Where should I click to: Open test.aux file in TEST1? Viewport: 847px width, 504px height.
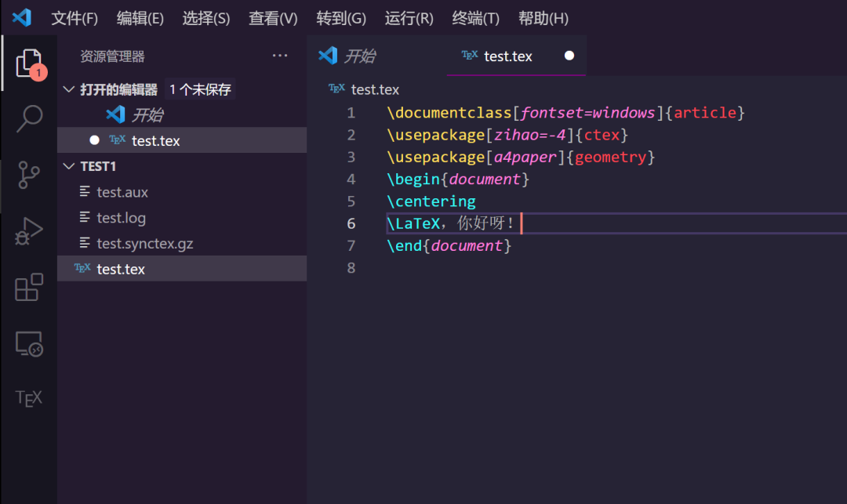pyautogui.click(x=182, y=192)
